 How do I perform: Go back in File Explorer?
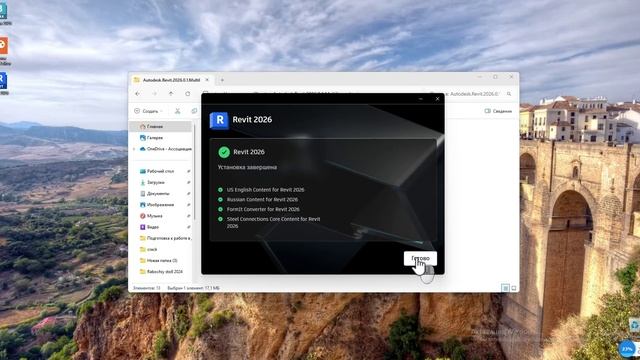click(138, 94)
